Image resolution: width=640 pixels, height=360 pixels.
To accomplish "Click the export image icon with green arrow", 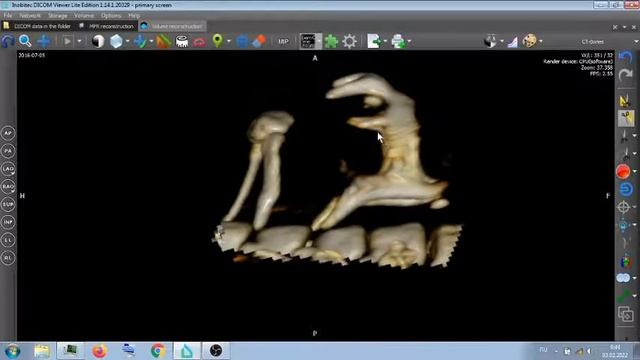I will (374, 41).
